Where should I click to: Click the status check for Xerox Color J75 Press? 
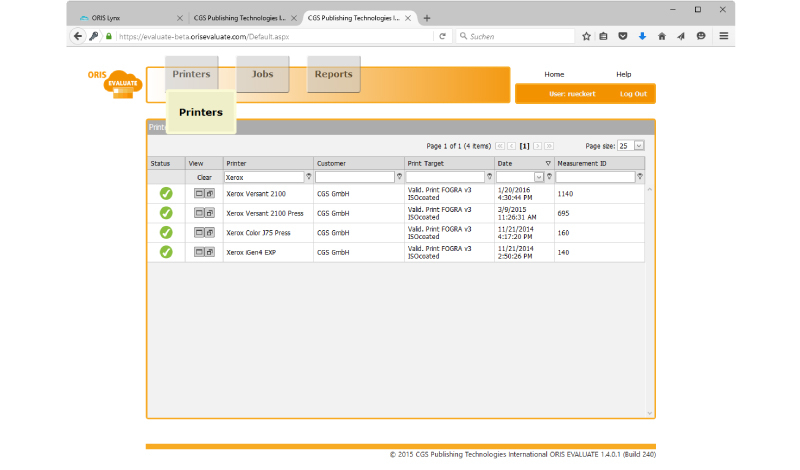tap(166, 232)
